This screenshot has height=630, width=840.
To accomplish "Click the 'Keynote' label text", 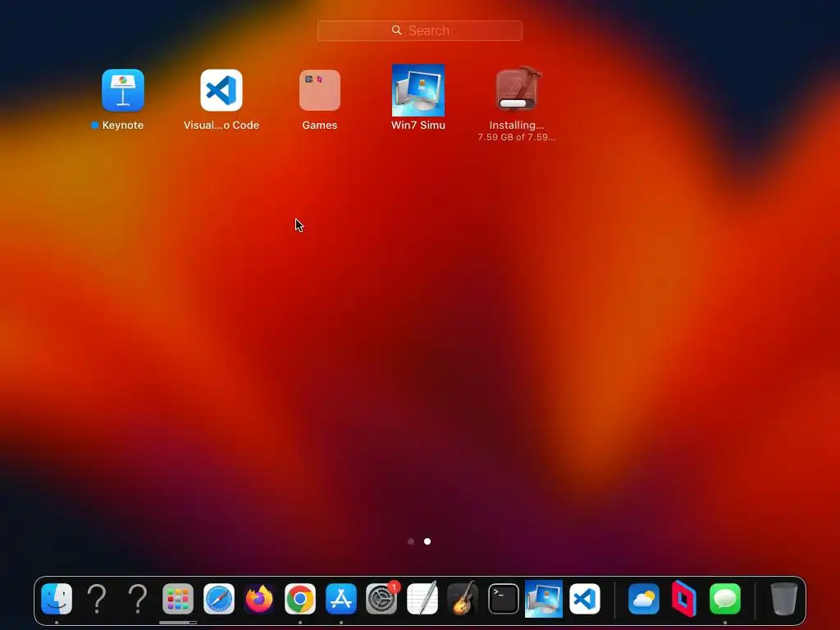I will (123, 125).
